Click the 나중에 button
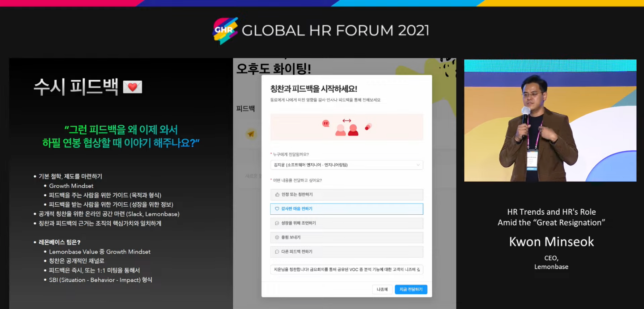644x309 pixels. tap(382, 289)
